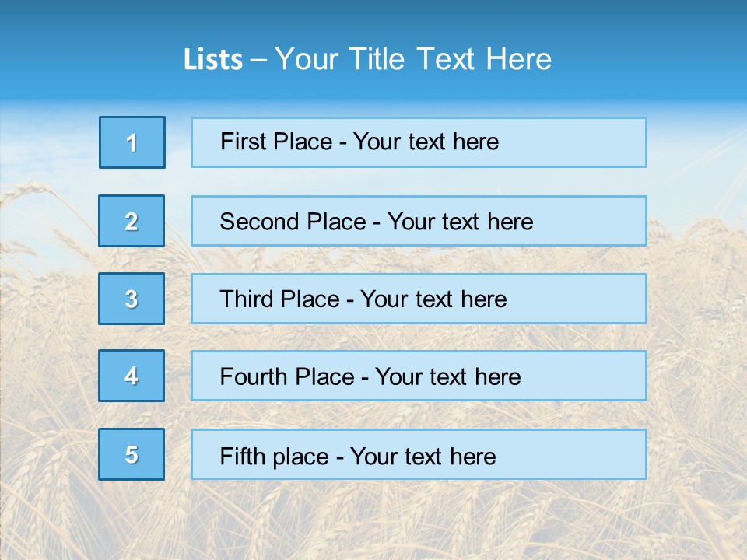Click the First Place text box
The width and height of the screenshot is (747, 560).
click(x=419, y=142)
